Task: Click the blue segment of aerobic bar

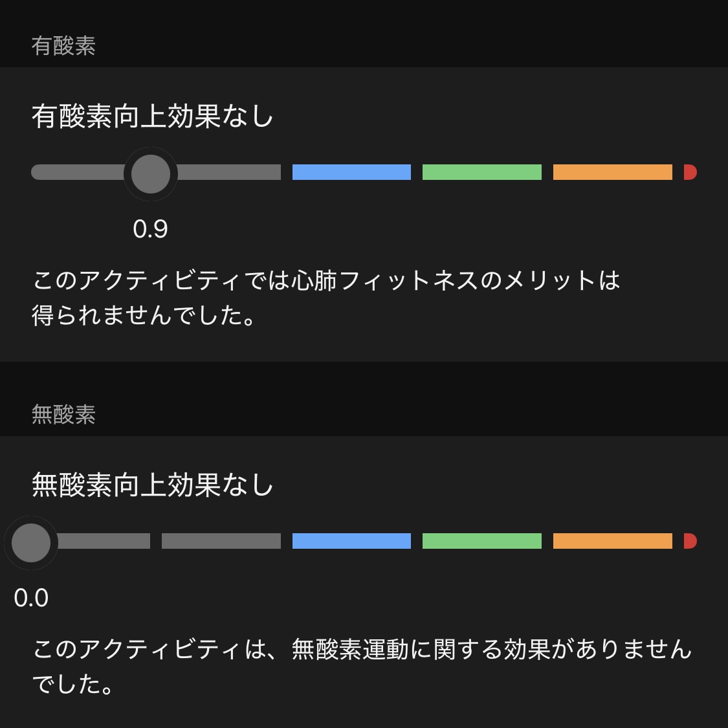Action: click(x=351, y=171)
